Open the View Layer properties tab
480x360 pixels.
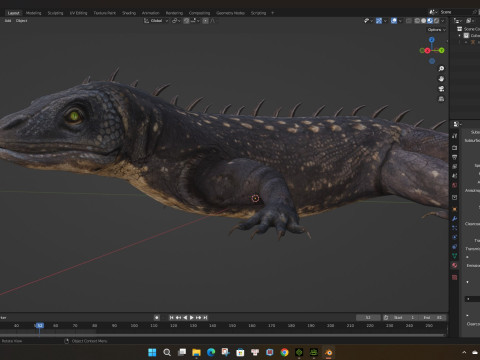(x=454, y=166)
